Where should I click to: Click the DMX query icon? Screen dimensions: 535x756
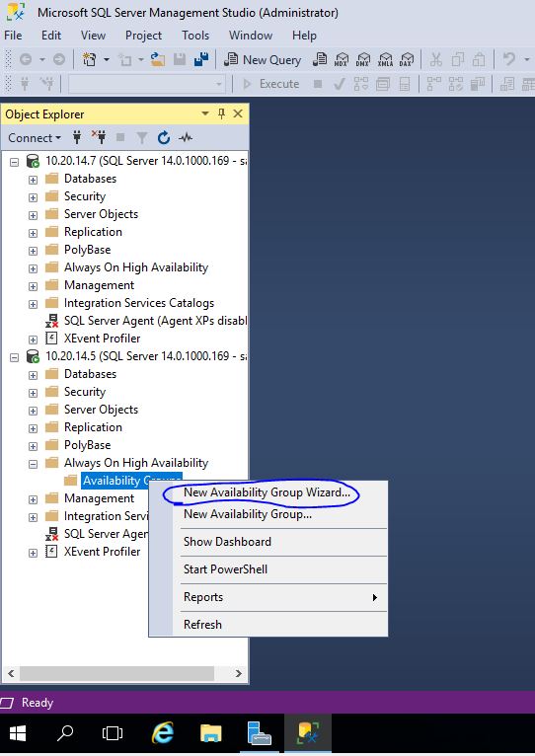point(363,59)
